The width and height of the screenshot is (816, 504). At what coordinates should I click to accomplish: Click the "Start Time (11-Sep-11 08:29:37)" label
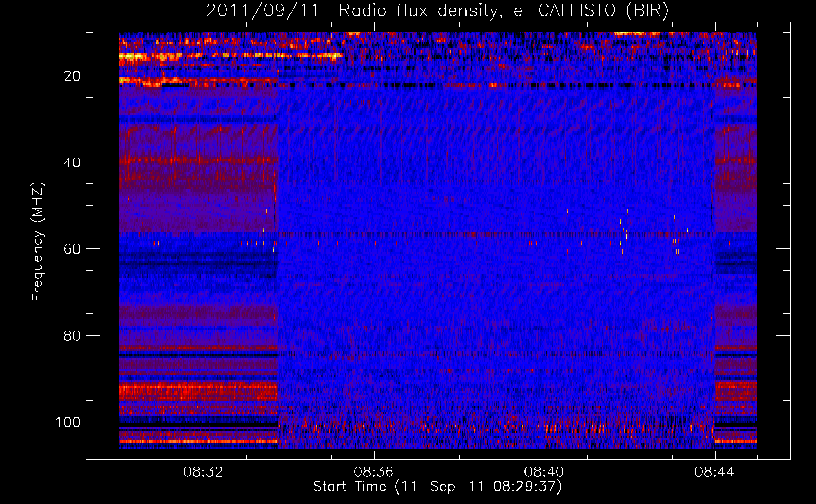[437, 487]
